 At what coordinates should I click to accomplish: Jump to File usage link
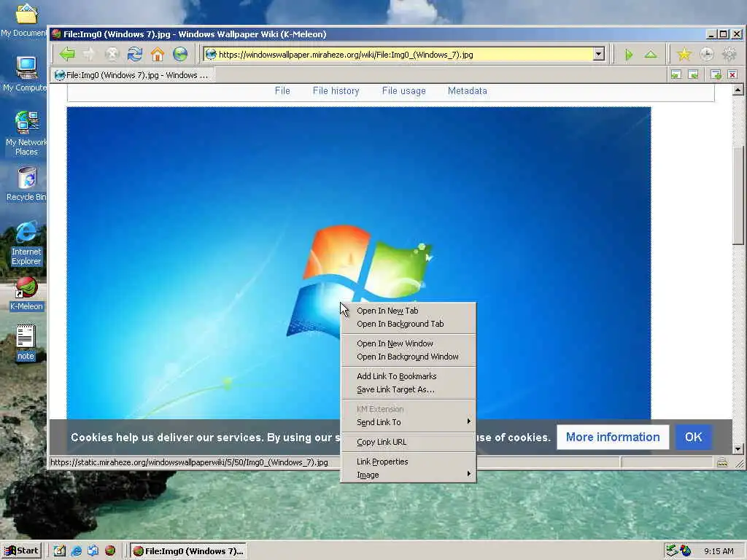pyautogui.click(x=404, y=91)
